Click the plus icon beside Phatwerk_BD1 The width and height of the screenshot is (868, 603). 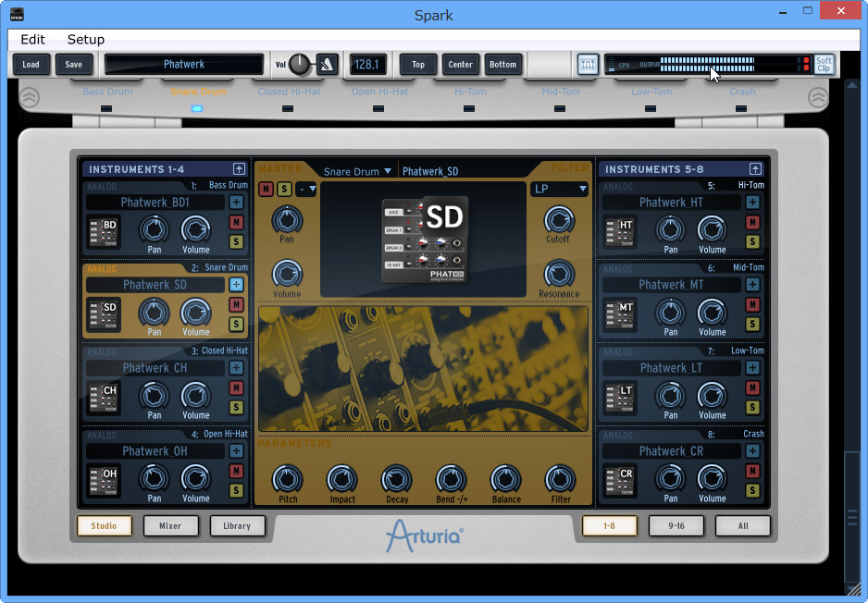pyautogui.click(x=236, y=202)
